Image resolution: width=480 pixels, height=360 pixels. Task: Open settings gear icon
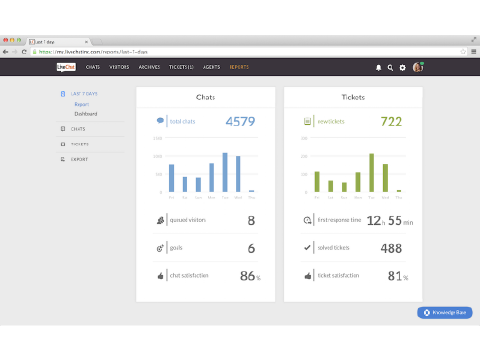point(402,68)
